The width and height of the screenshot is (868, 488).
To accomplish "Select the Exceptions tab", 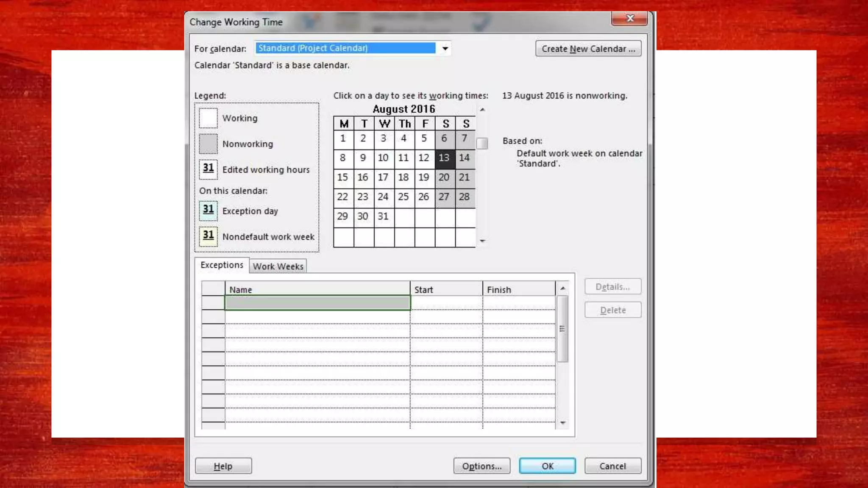I will (222, 265).
